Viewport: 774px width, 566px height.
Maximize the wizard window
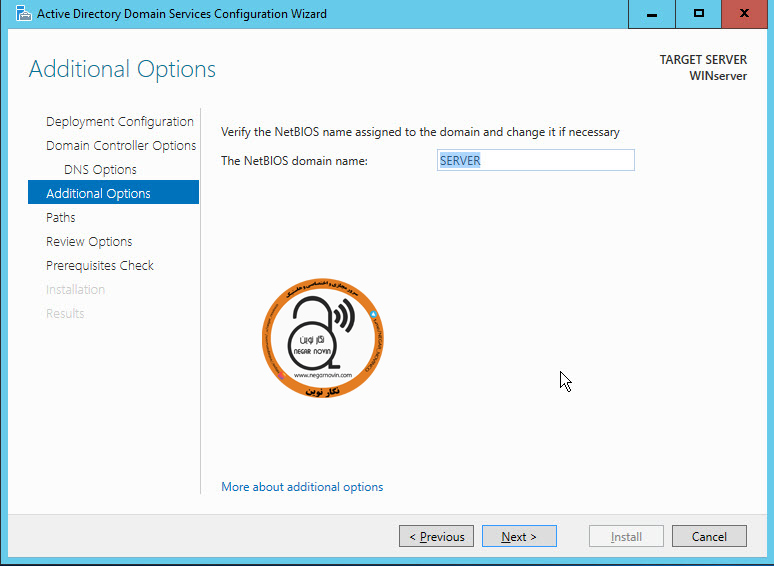coord(698,14)
